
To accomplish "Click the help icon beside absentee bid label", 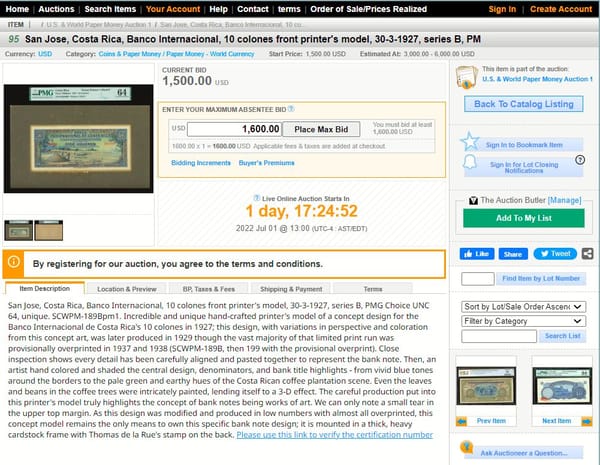I will [x=291, y=109].
